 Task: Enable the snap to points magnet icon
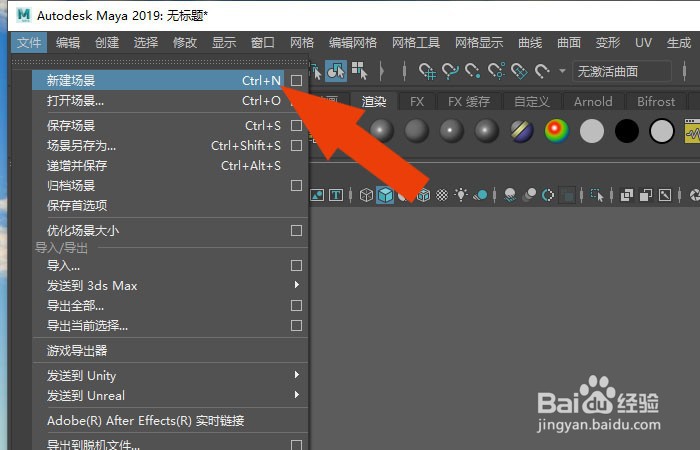(x=473, y=71)
